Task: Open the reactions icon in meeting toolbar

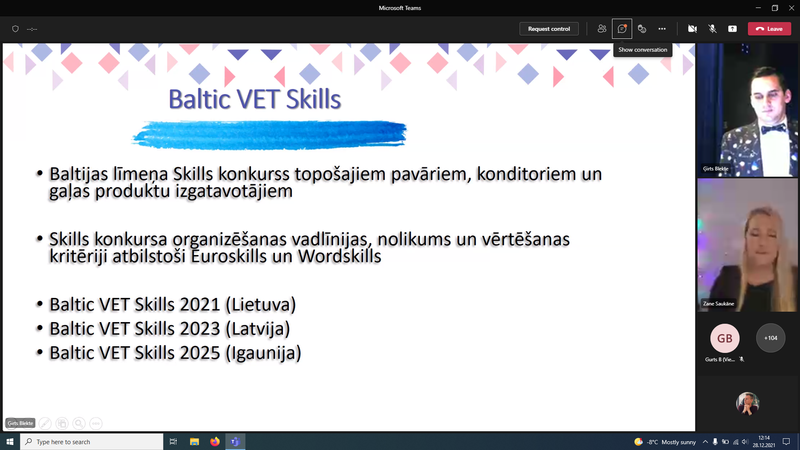Action: (x=642, y=29)
